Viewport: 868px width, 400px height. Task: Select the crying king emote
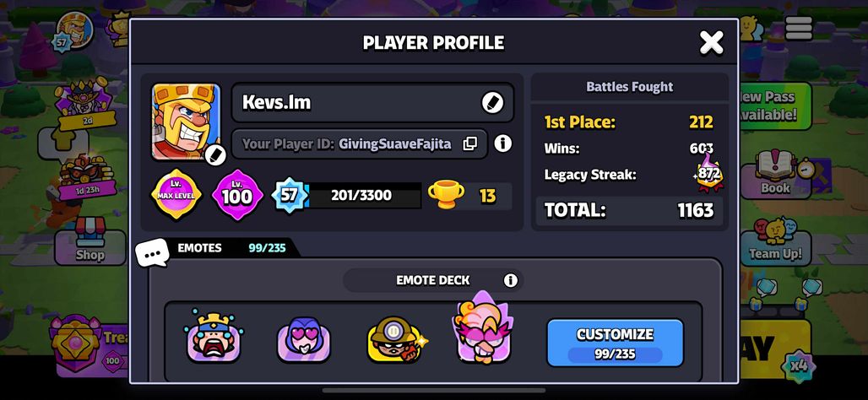pos(214,336)
